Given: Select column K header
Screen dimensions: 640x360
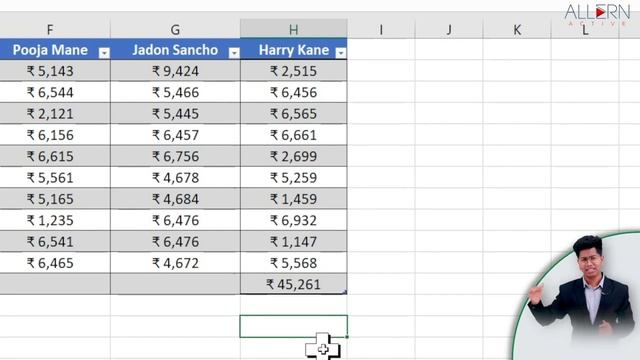Looking at the screenshot, I should 517,29.
